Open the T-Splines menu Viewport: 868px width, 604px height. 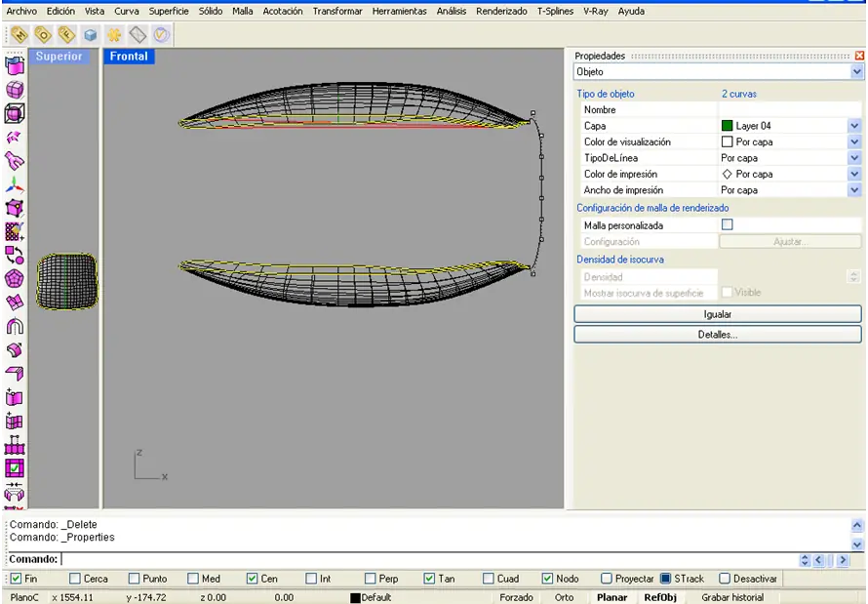[x=555, y=11]
